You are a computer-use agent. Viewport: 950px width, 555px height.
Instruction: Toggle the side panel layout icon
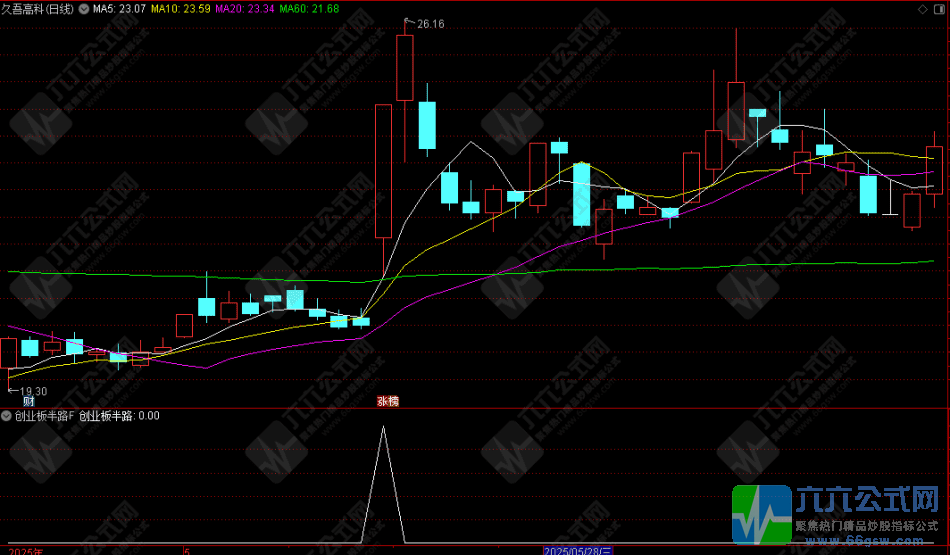coord(937,8)
